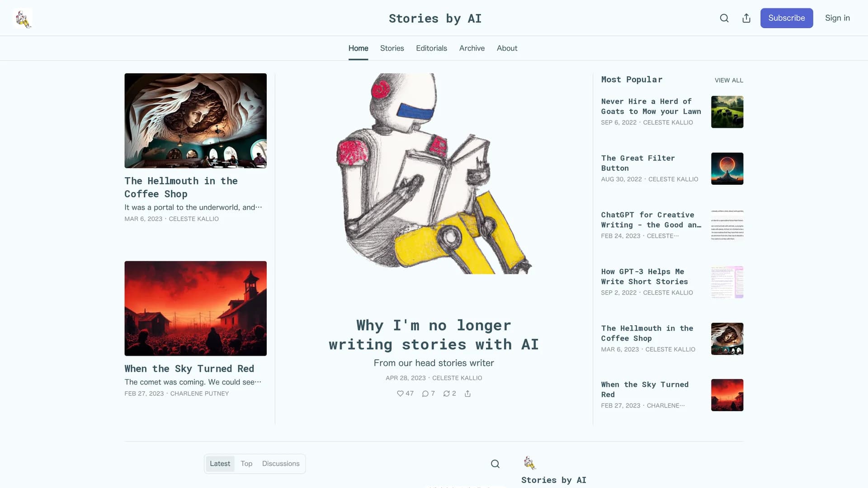Click the How GPT-3 Helps Me thumbnail
Screen dimensions: 868x488
click(x=727, y=282)
